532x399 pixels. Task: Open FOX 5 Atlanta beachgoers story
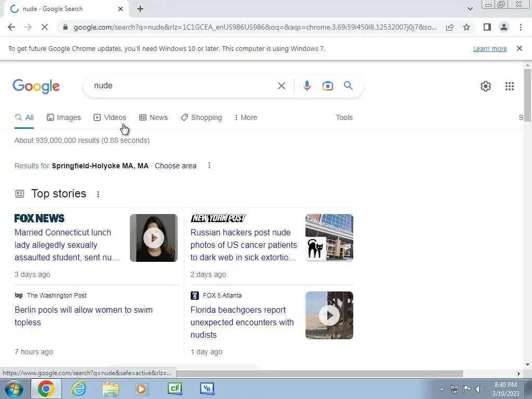(242, 322)
